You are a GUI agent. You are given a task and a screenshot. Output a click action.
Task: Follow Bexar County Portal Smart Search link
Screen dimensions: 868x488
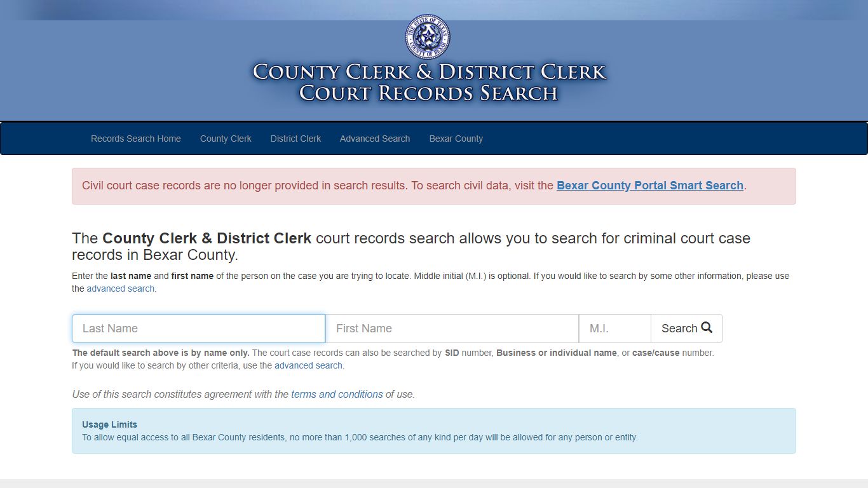[650, 186]
